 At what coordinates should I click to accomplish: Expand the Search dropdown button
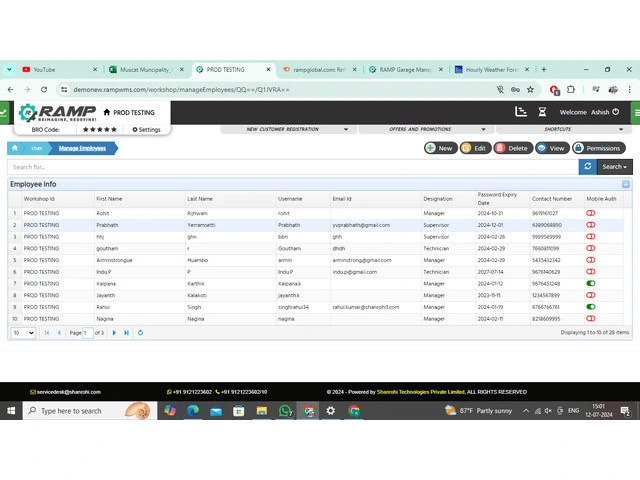click(x=614, y=166)
